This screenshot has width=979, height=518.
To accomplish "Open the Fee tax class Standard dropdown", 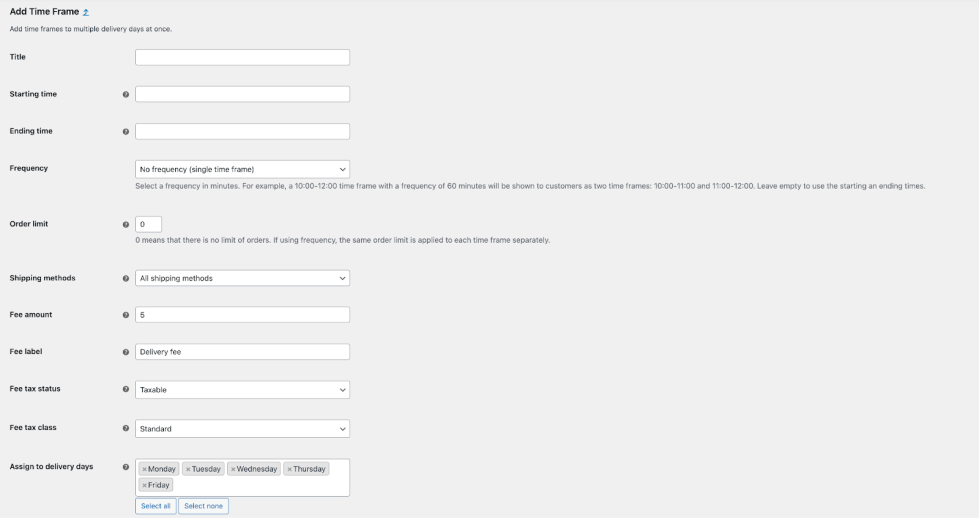I will 242,429.
